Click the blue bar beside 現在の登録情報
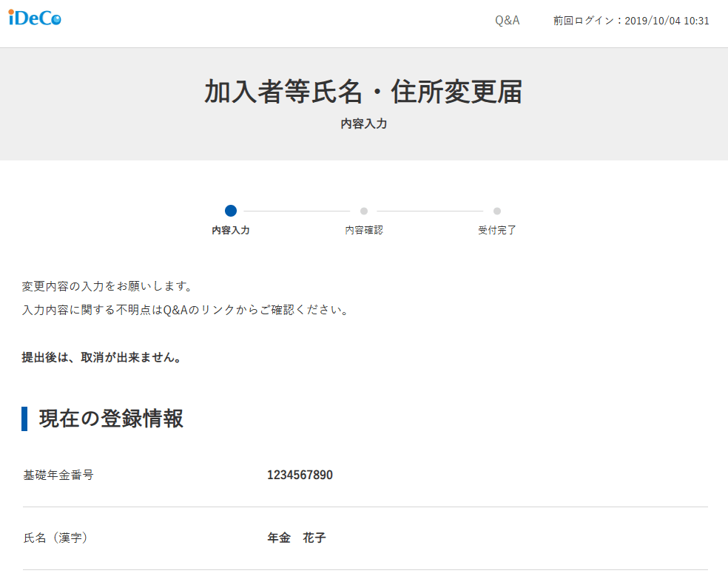 point(24,419)
